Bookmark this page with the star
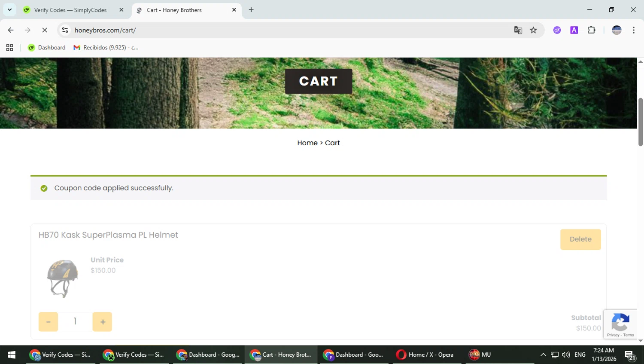This screenshot has width=644, height=364. point(533,30)
